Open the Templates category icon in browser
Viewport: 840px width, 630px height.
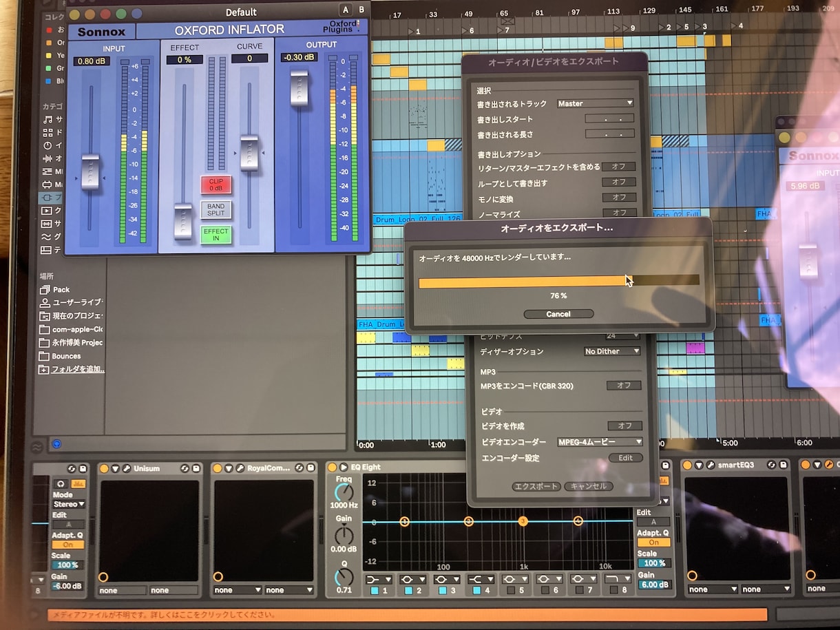point(47,250)
